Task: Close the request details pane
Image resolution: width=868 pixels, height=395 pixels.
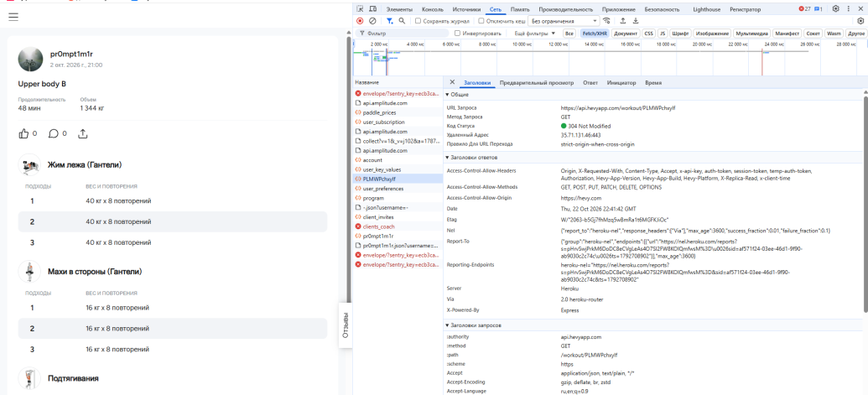Action: tap(452, 82)
